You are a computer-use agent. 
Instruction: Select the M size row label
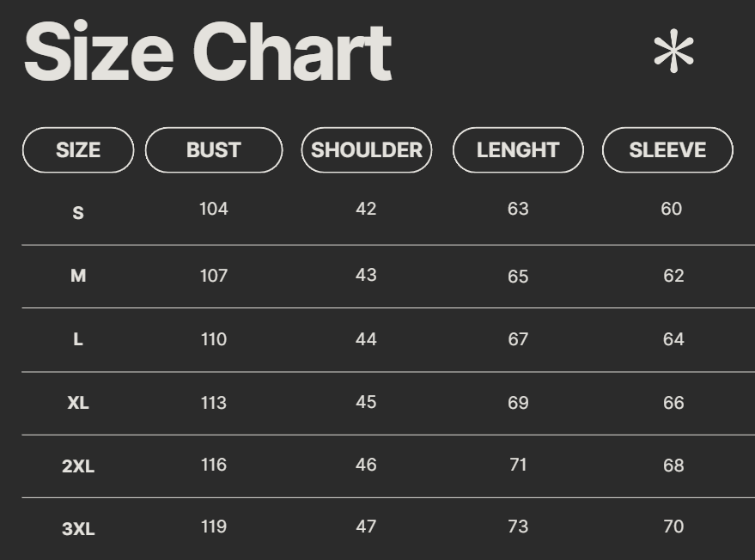click(78, 276)
